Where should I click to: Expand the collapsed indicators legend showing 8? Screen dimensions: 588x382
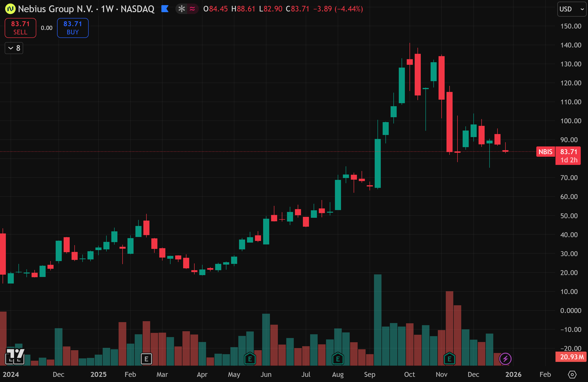14,48
